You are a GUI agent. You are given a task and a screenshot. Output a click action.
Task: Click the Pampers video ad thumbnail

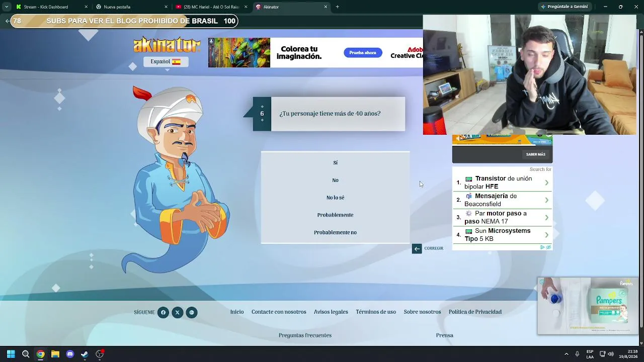588,306
